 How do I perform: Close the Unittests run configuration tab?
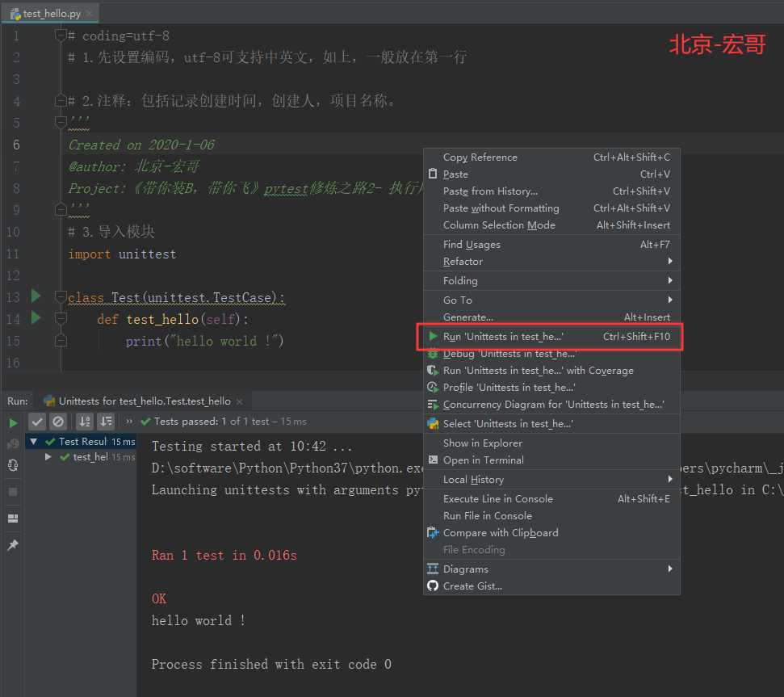pos(240,401)
